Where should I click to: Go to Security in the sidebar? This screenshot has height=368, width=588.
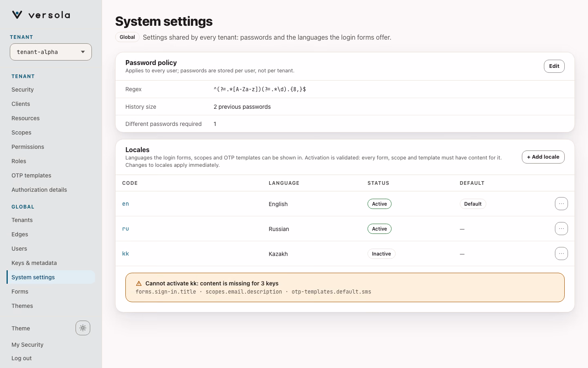pyautogui.click(x=22, y=90)
